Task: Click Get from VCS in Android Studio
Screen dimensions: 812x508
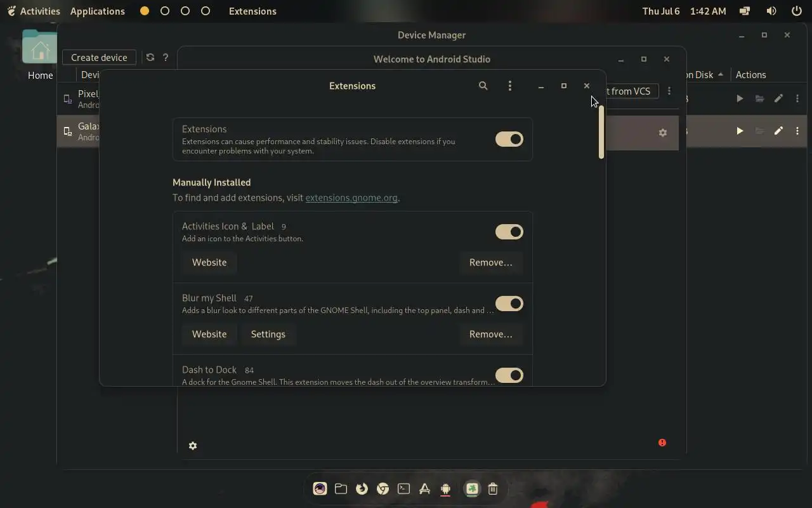Action: click(x=632, y=91)
